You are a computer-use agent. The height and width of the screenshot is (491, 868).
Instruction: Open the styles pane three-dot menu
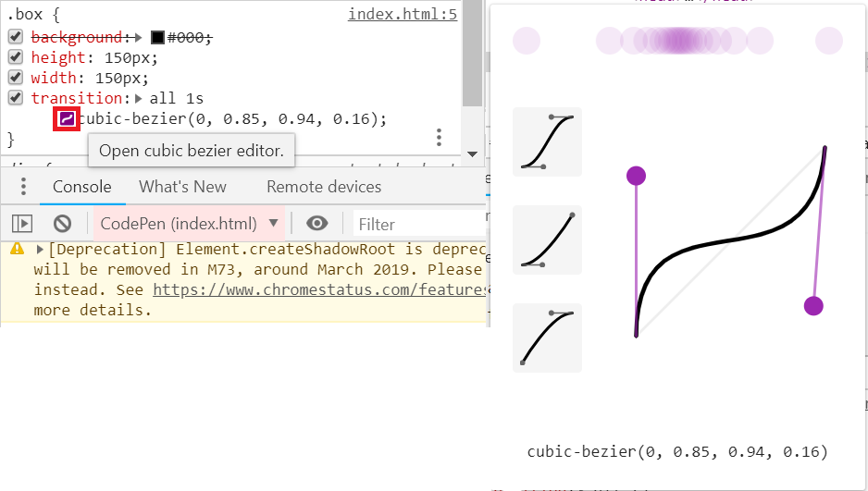[439, 138]
